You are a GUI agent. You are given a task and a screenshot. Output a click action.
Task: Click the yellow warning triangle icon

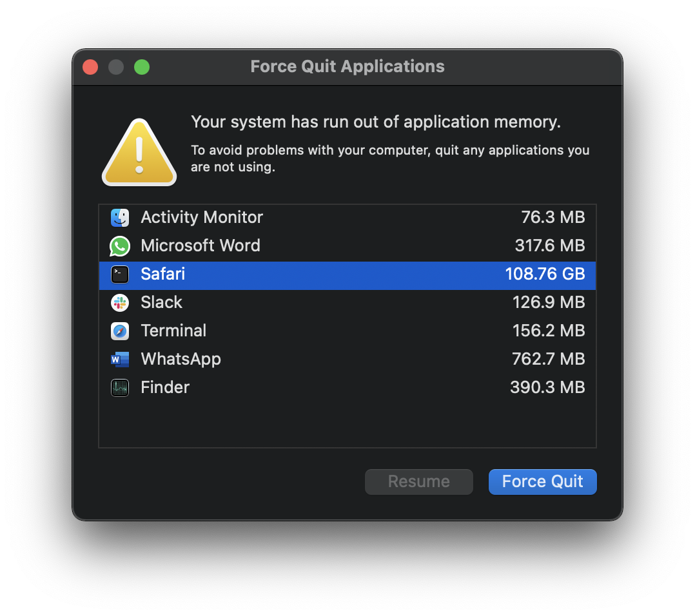coord(139,152)
